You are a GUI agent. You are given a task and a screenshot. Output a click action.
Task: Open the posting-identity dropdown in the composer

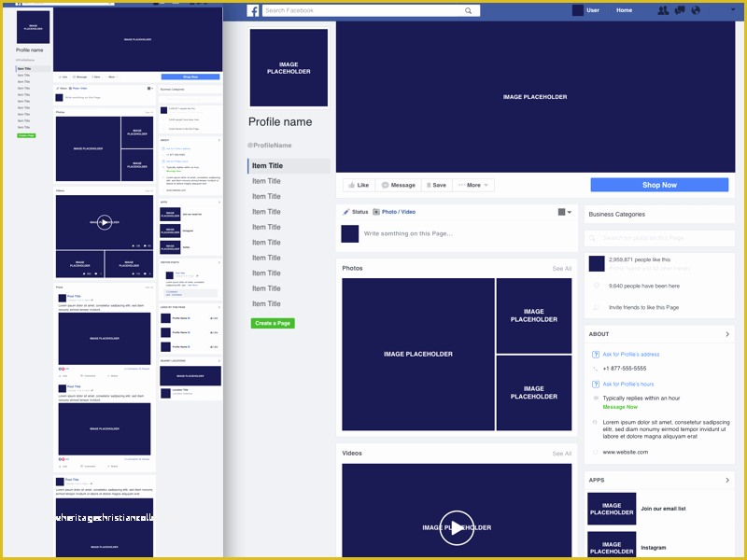click(x=565, y=213)
